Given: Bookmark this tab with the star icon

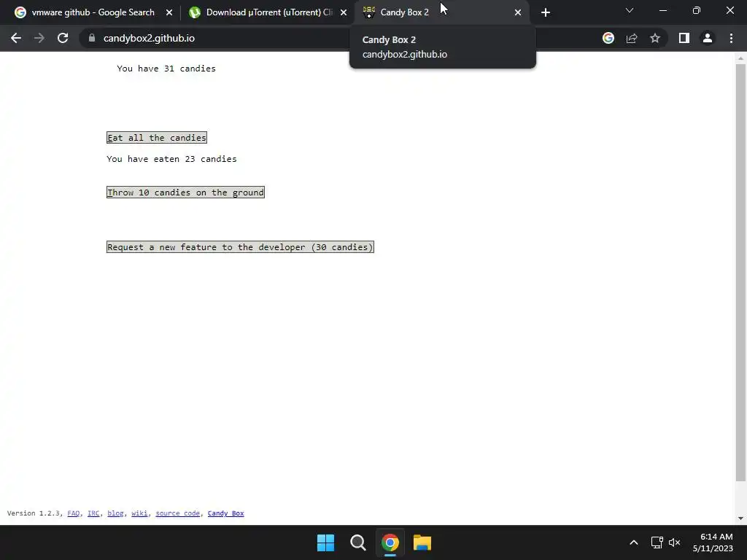Looking at the screenshot, I should [655, 38].
